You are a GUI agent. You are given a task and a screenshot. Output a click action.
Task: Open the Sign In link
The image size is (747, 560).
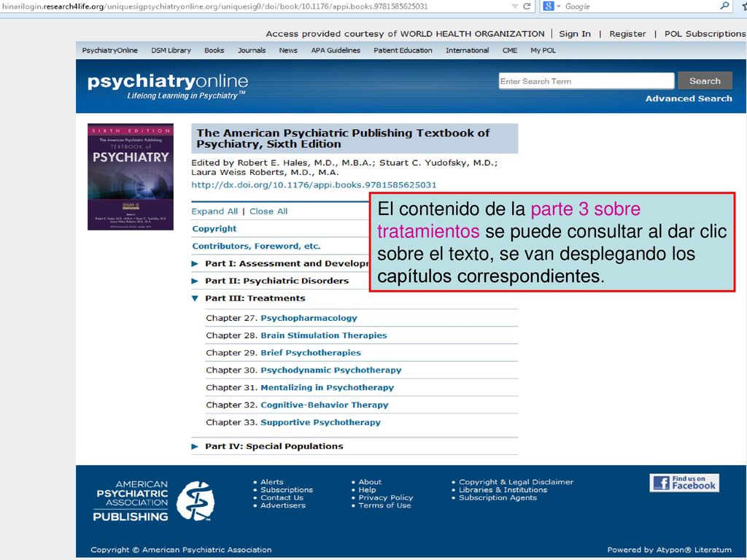(x=575, y=34)
